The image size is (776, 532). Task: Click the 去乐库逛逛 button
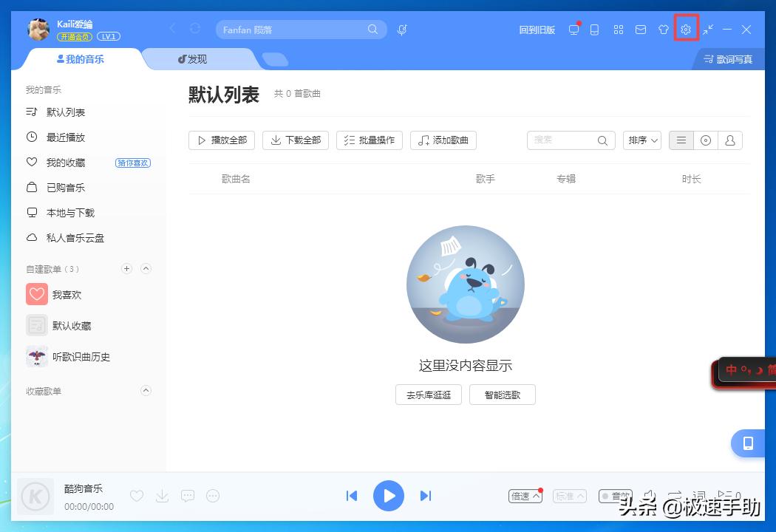[428, 395]
